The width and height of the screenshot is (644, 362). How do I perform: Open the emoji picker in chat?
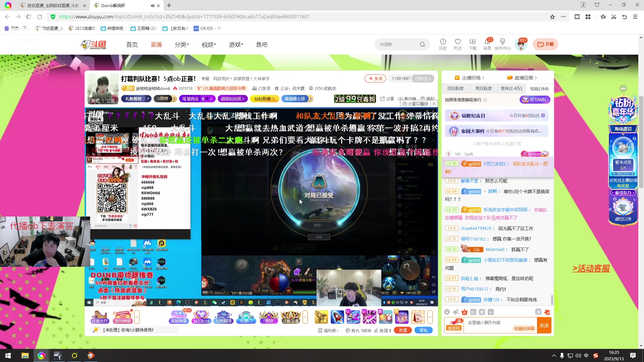pyautogui.click(x=447, y=312)
